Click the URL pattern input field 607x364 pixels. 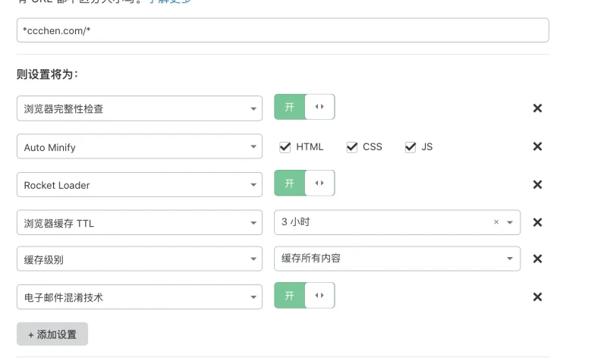(282, 30)
